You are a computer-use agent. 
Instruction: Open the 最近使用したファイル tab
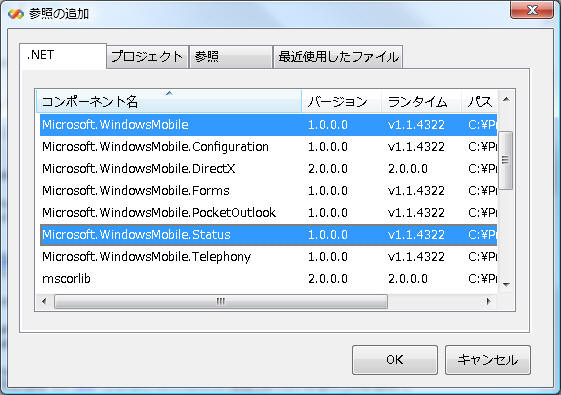(338, 57)
